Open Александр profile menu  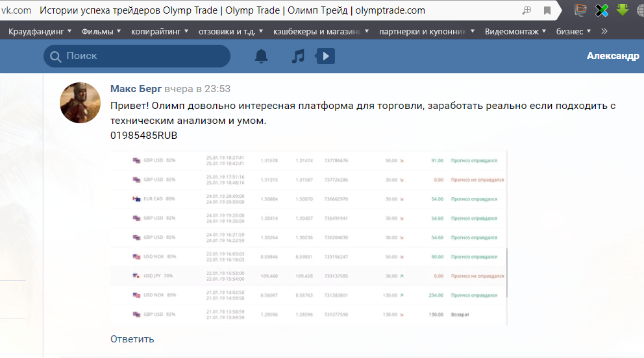click(x=613, y=56)
